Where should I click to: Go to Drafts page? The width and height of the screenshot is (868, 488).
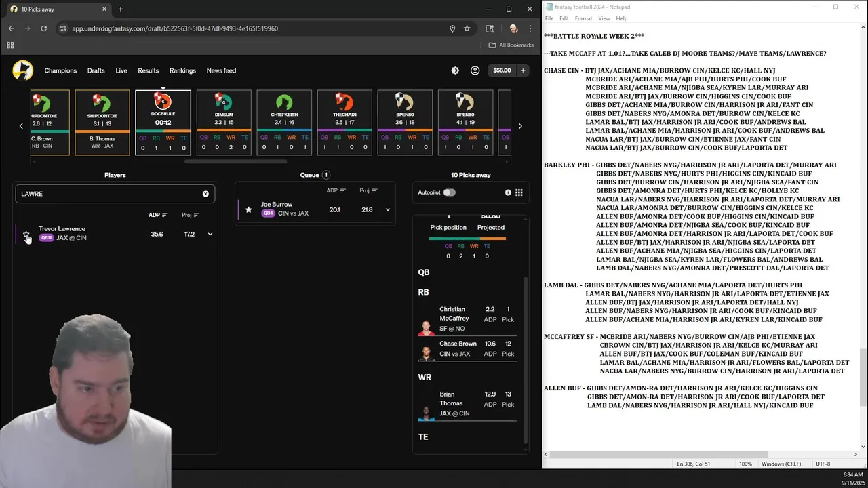coord(96,70)
